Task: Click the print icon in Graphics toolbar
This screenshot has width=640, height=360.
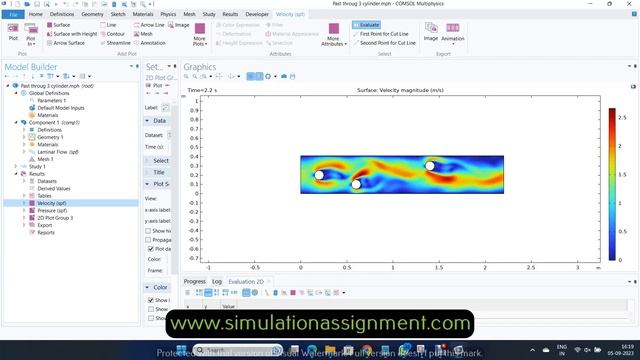Action: click(293, 76)
